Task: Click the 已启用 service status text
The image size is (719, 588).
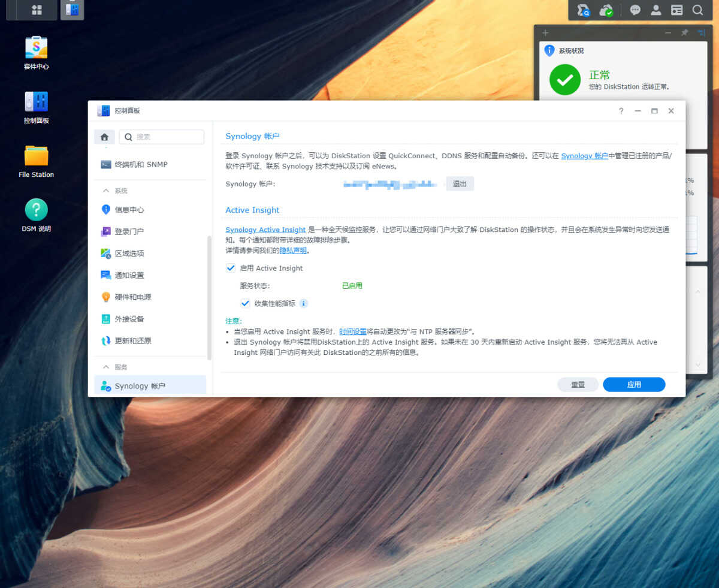Action: [352, 286]
